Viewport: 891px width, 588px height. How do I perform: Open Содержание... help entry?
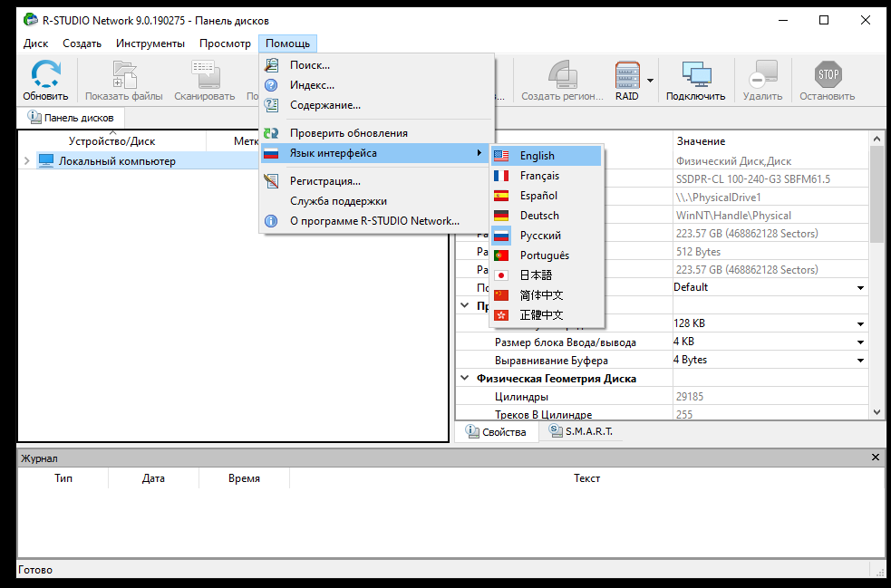377,105
